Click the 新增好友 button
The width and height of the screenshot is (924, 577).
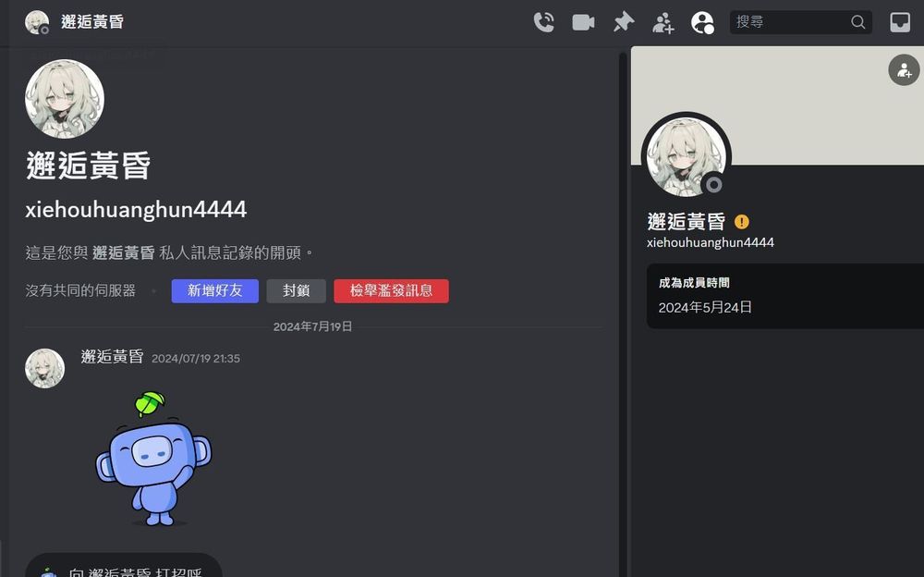[x=214, y=290]
